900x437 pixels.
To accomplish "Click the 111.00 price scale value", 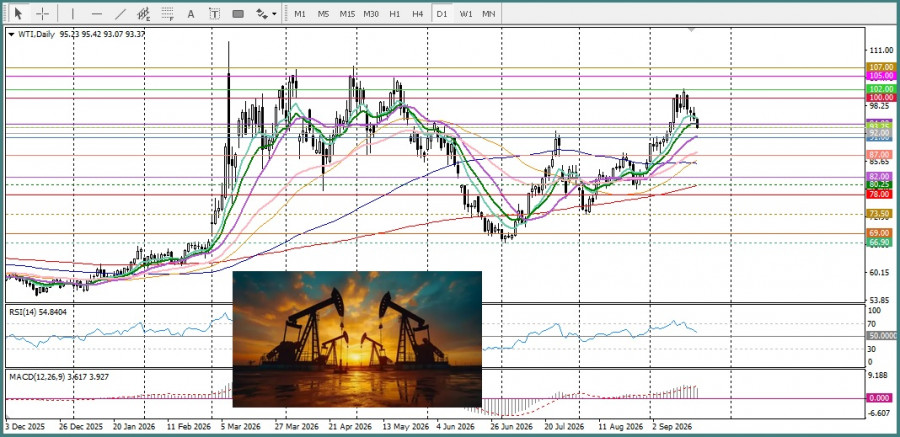I will pyautogui.click(x=882, y=51).
